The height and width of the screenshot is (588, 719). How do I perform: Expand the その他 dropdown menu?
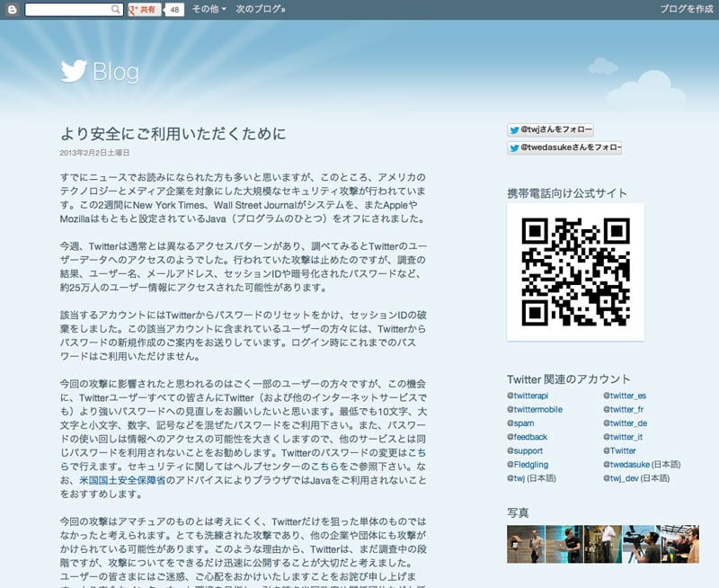pos(209,9)
